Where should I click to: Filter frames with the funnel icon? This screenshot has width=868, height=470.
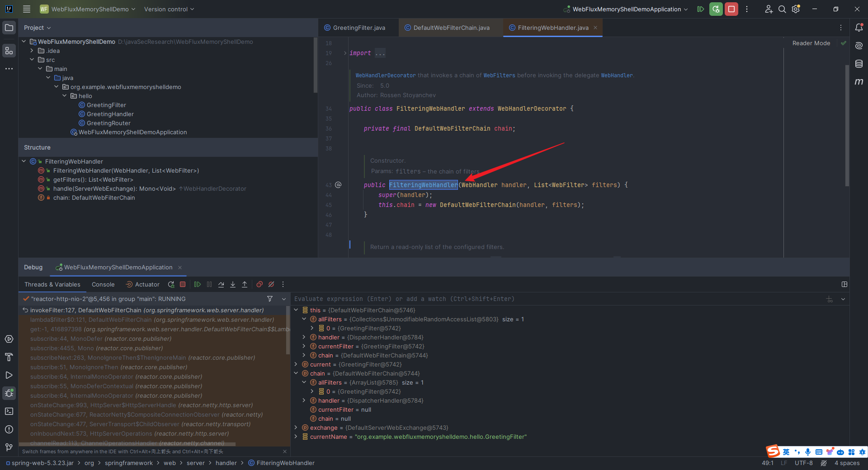[x=270, y=299]
